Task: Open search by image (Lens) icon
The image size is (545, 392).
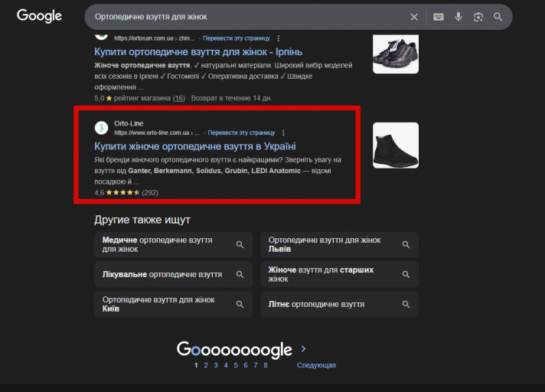Action: [x=478, y=17]
